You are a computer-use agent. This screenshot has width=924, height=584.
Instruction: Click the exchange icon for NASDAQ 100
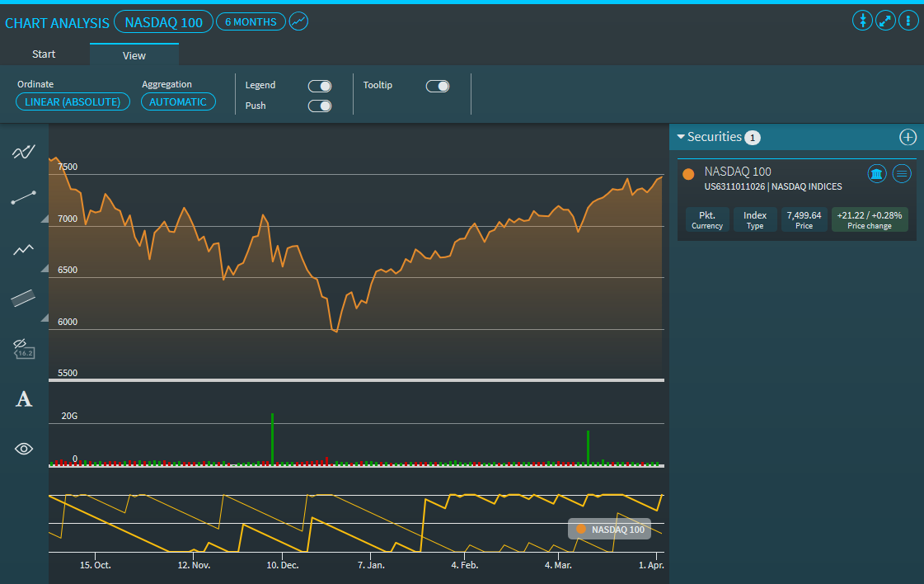coord(876,173)
